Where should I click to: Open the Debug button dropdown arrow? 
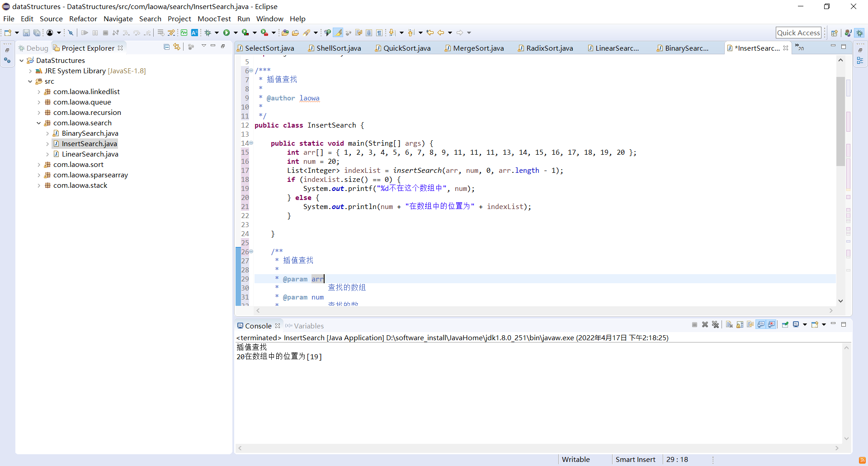(x=217, y=33)
